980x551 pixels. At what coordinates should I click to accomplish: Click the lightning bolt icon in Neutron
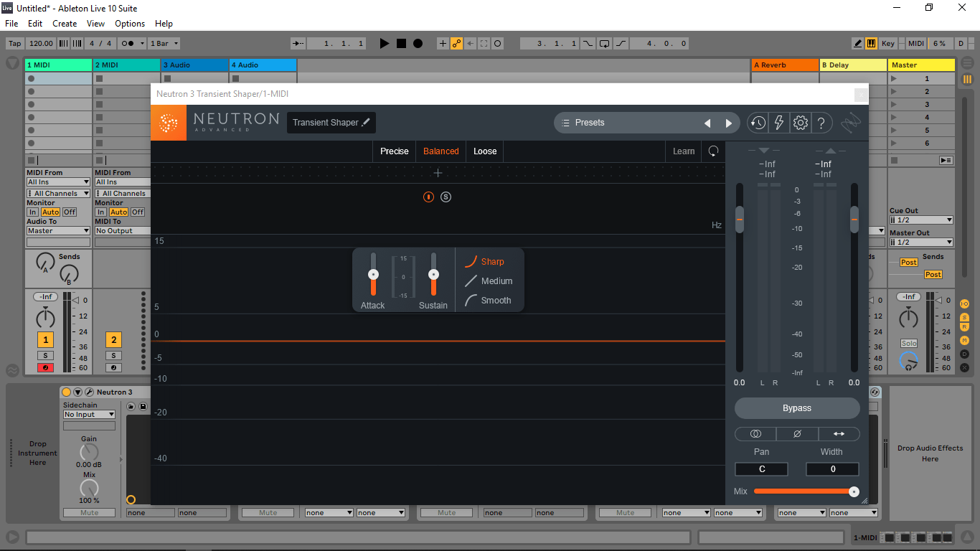pos(779,123)
